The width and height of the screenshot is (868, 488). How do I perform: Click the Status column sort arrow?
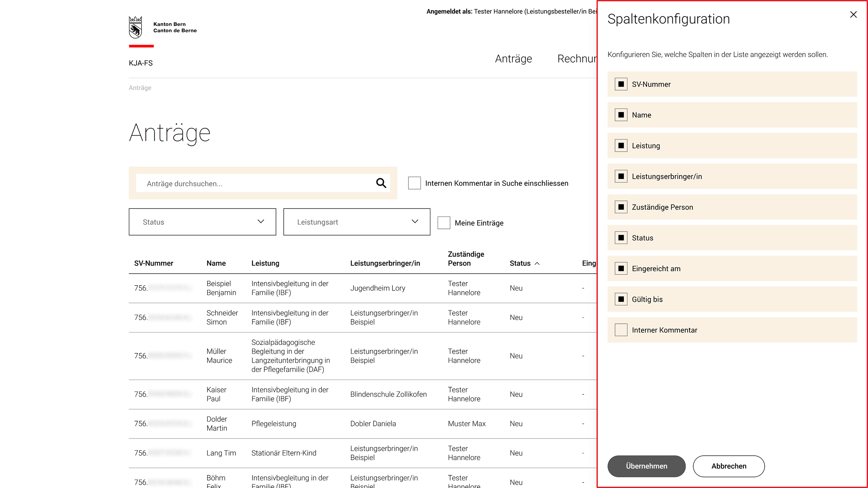537,263
